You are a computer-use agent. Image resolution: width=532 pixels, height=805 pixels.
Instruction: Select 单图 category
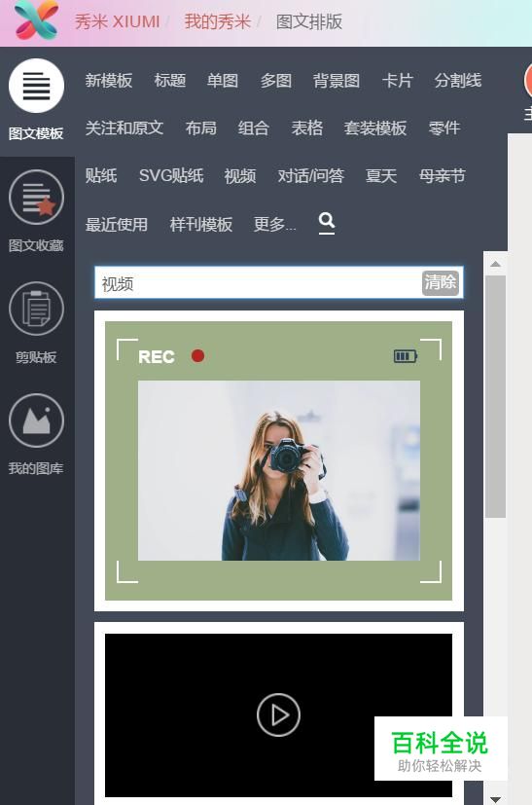[x=223, y=80]
